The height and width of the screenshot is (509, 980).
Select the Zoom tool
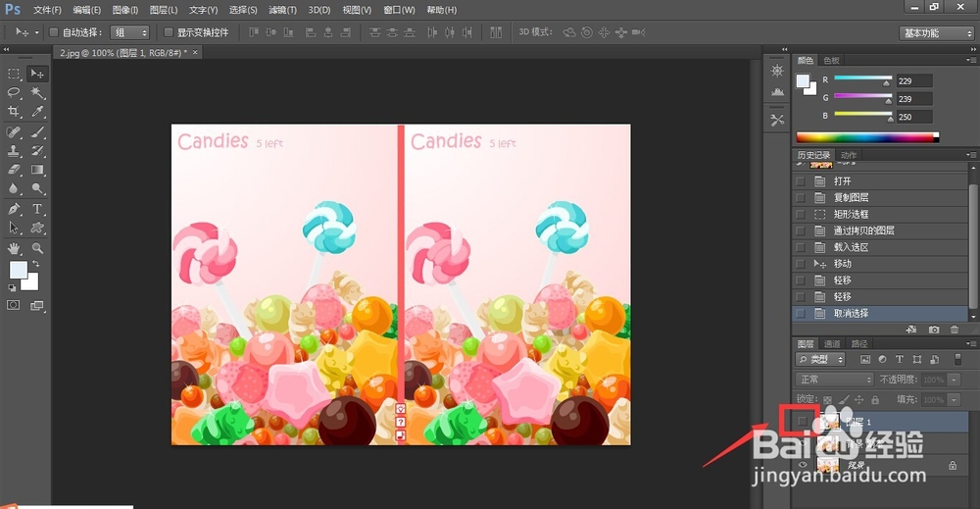pos(37,248)
